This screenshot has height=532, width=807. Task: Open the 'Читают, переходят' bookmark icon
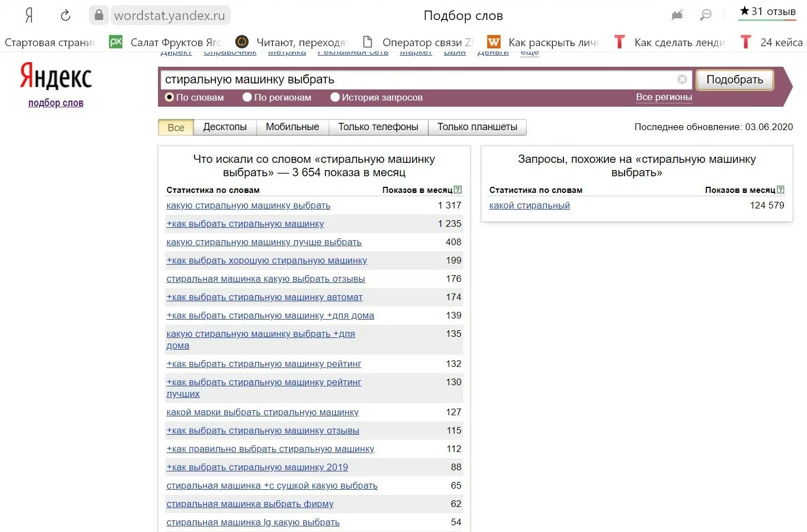(242, 42)
